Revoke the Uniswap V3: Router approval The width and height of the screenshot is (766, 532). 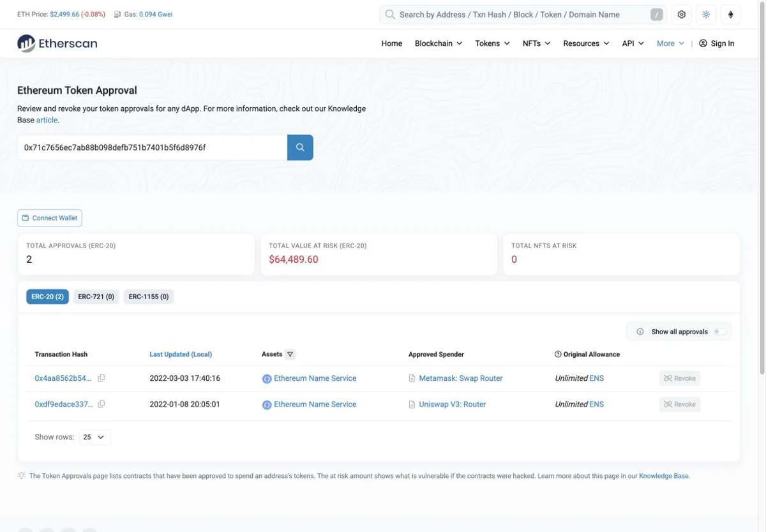coord(680,404)
